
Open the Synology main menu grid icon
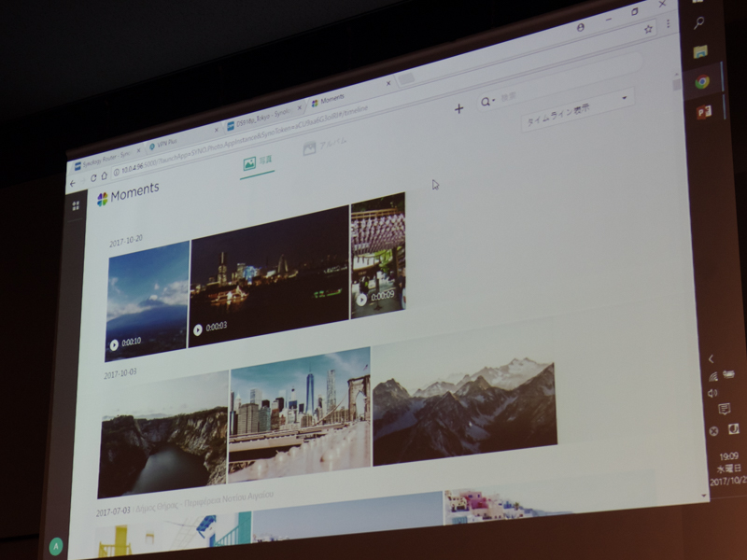click(x=76, y=205)
